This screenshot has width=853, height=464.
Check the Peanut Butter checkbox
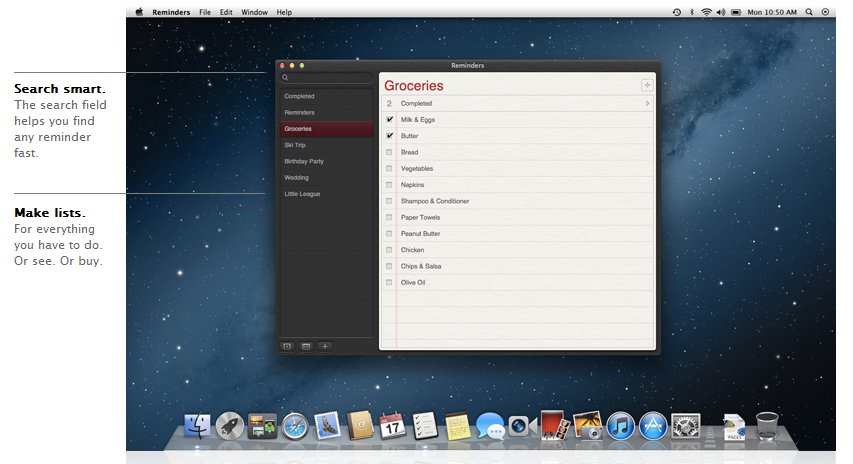389,234
